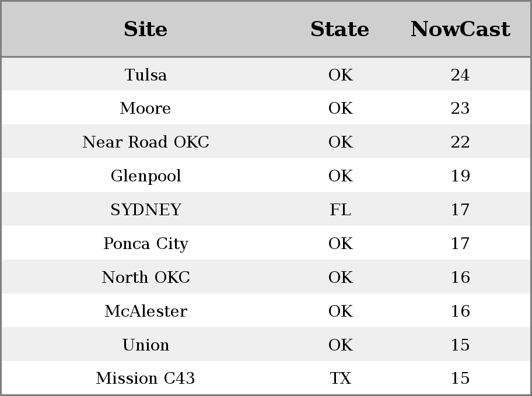Select the Ponca City row
Viewport: 532px width, 396px height.
(266, 243)
